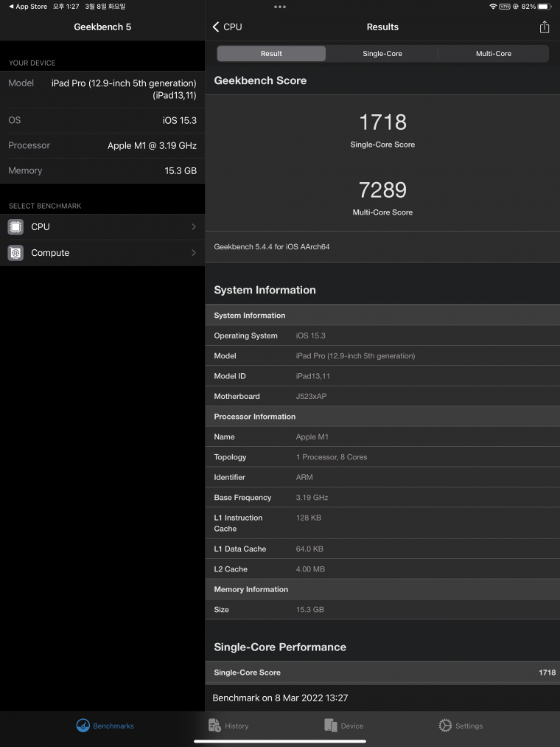Expand the Compute row chevron

point(193,252)
